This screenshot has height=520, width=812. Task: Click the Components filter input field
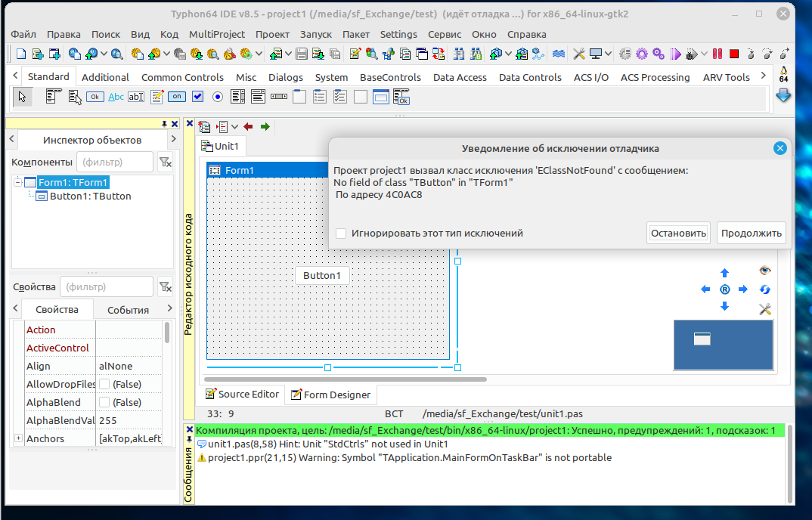(x=115, y=162)
